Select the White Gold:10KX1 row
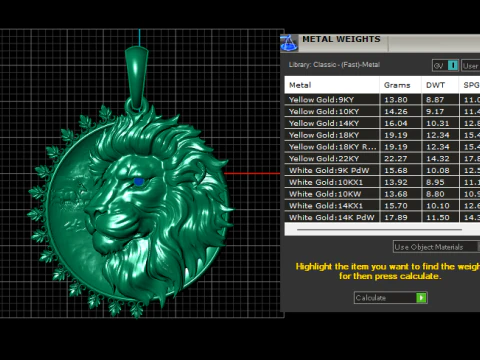The image size is (480, 360). pos(382,182)
